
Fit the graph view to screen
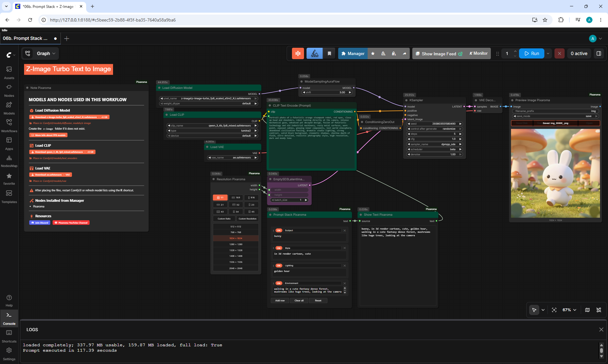click(x=554, y=310)
